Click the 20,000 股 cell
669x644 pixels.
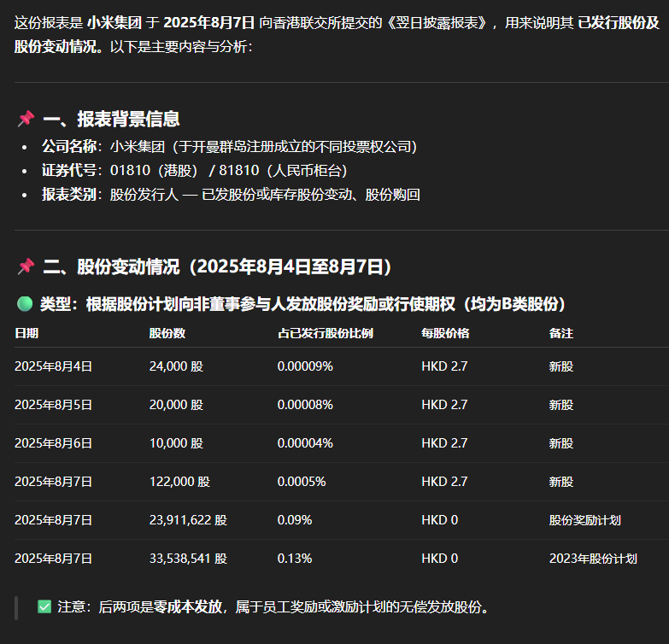point(176,405)
